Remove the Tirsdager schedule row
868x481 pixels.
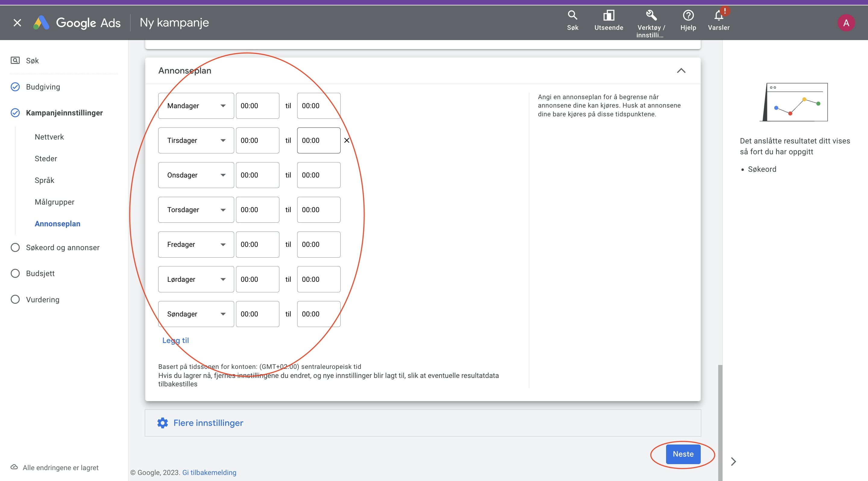coord(346,140)
